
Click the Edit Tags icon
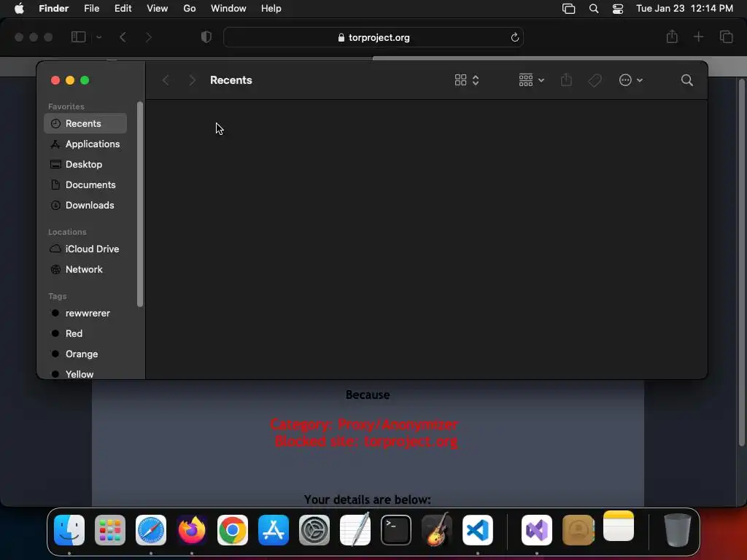[x=595, y=80]
